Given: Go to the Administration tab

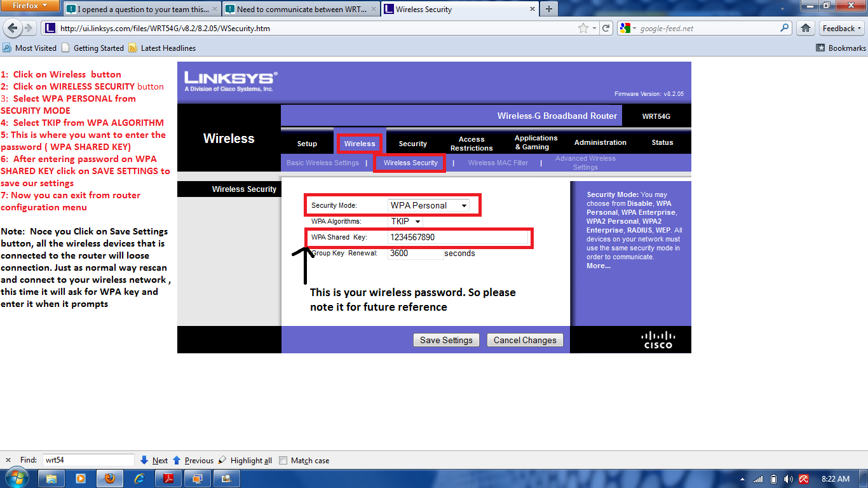Looking at the screenshot, I should coord(600,142).
